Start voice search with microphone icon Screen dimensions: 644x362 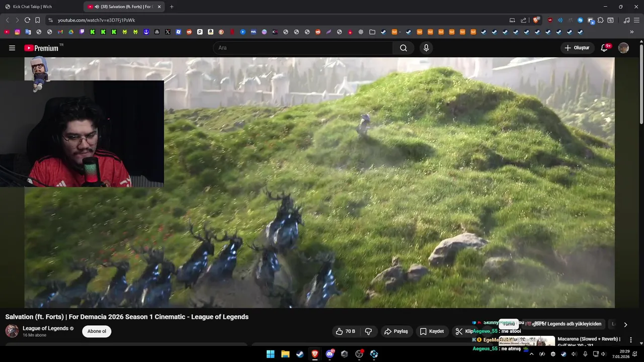[x=426, y=48]
